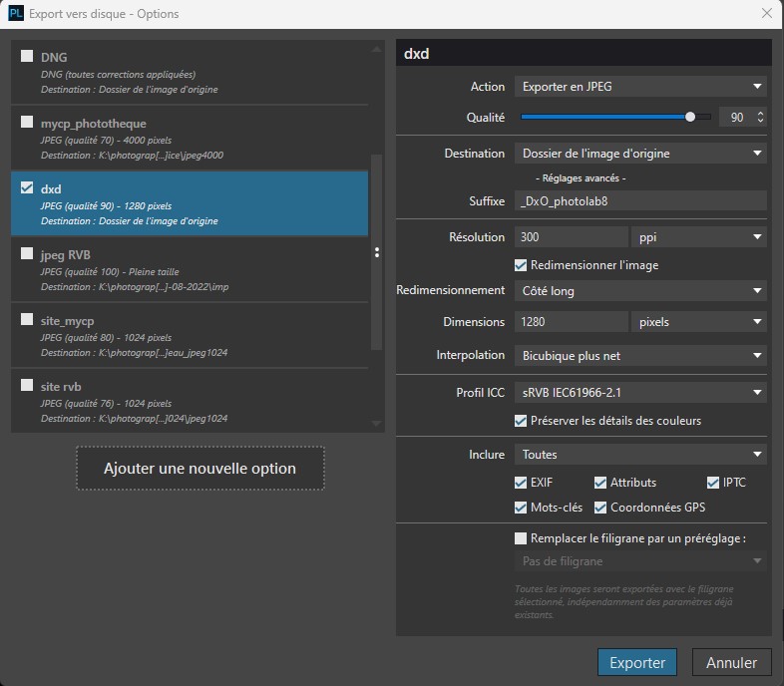Select the DNG export option row

click(x=190, y=73)
